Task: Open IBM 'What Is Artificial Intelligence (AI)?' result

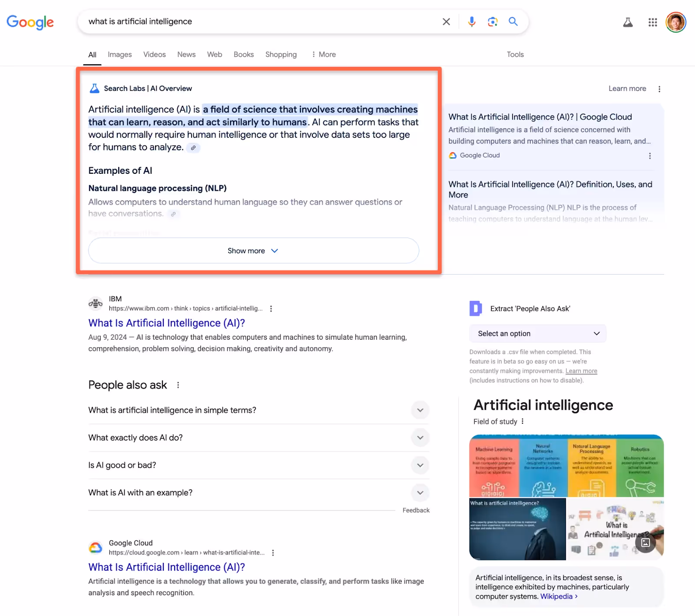Action: tap(167, 323)
